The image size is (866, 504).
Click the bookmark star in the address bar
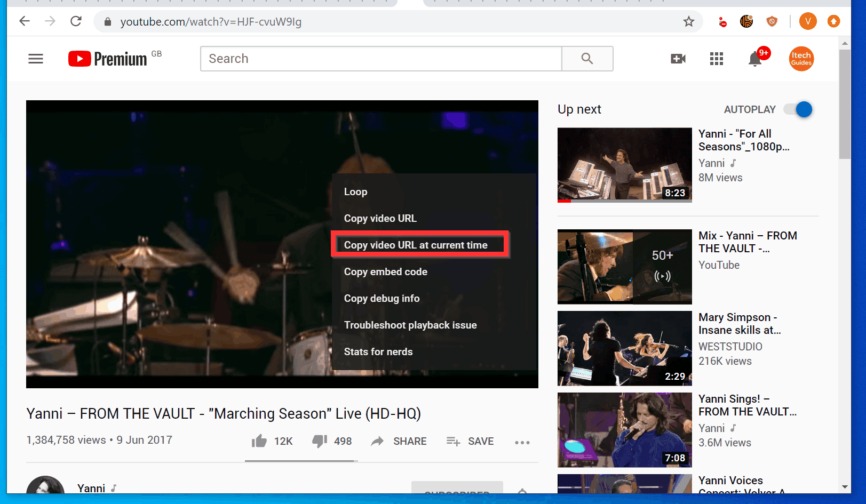[x=688, y=22]
